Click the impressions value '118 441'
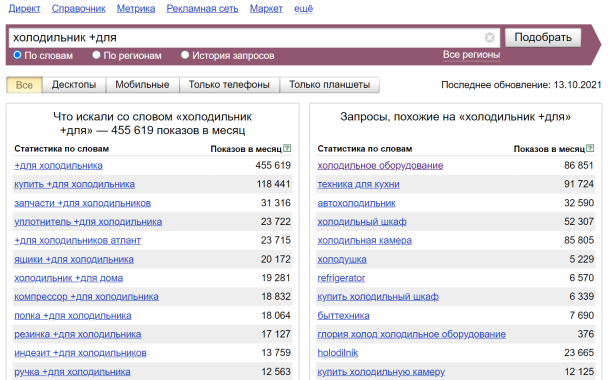Viewport: 608px width, 380px height. (x=273, y=184)
